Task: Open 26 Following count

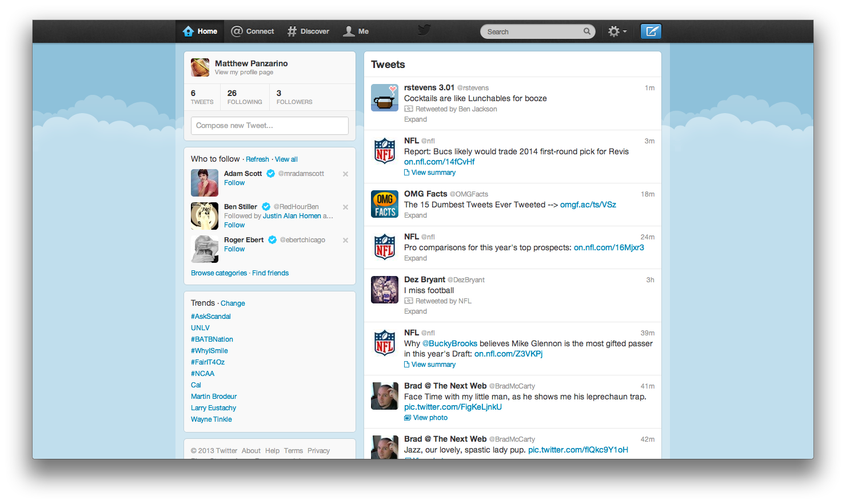Action: 245,97
